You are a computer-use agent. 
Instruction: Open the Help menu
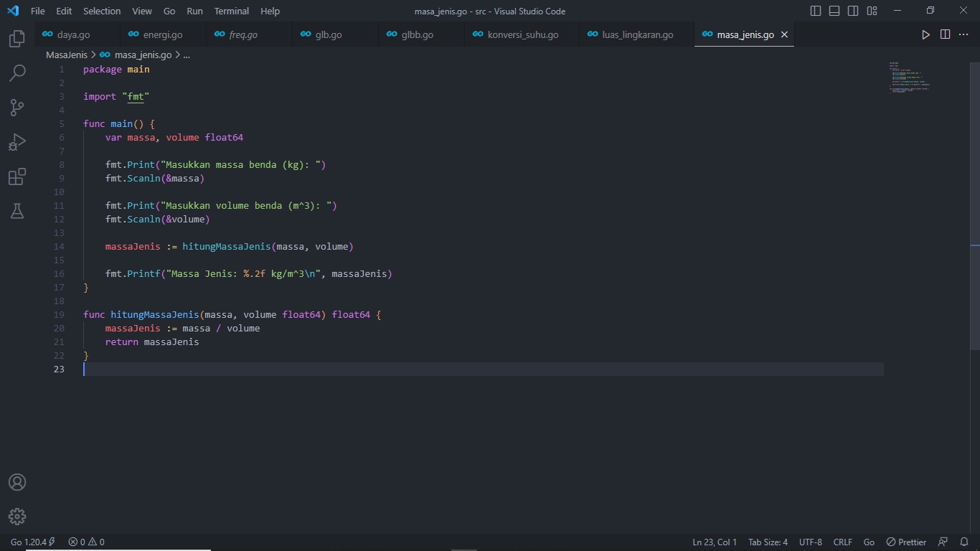(270, 11)
